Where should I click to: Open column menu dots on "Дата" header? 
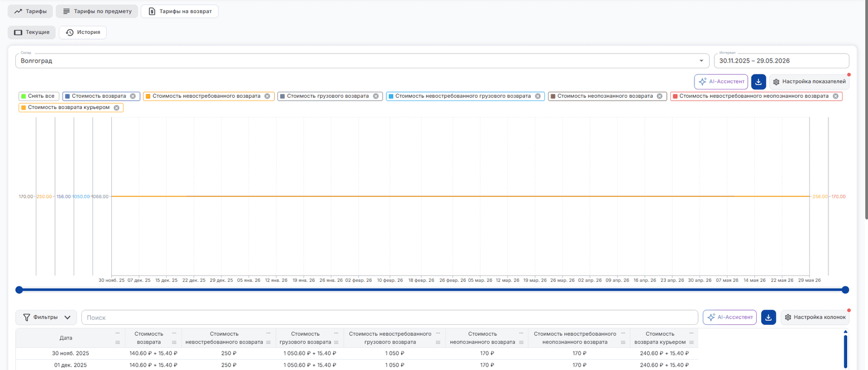click(118, 333)
